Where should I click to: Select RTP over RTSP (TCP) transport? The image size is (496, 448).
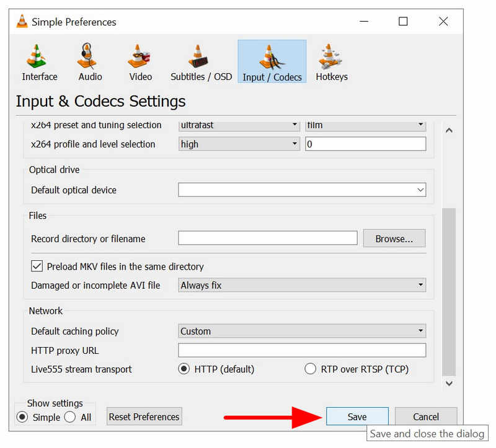311,369
